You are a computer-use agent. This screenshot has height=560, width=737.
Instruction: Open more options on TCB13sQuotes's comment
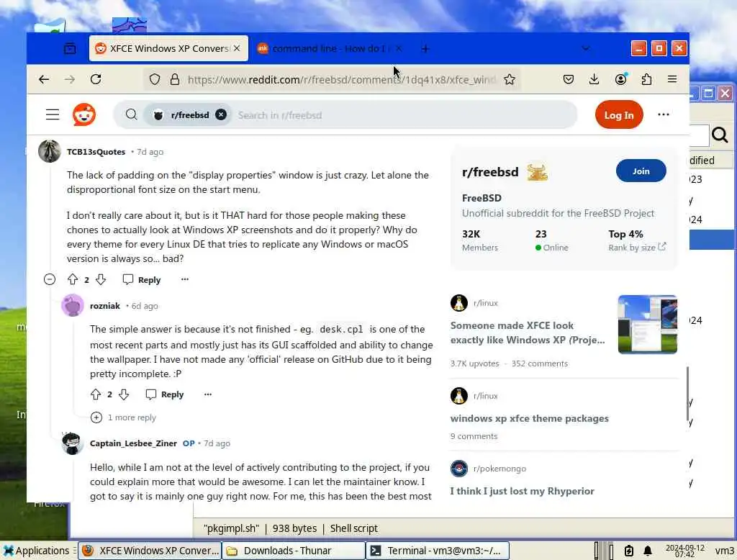tap(185, 279)
